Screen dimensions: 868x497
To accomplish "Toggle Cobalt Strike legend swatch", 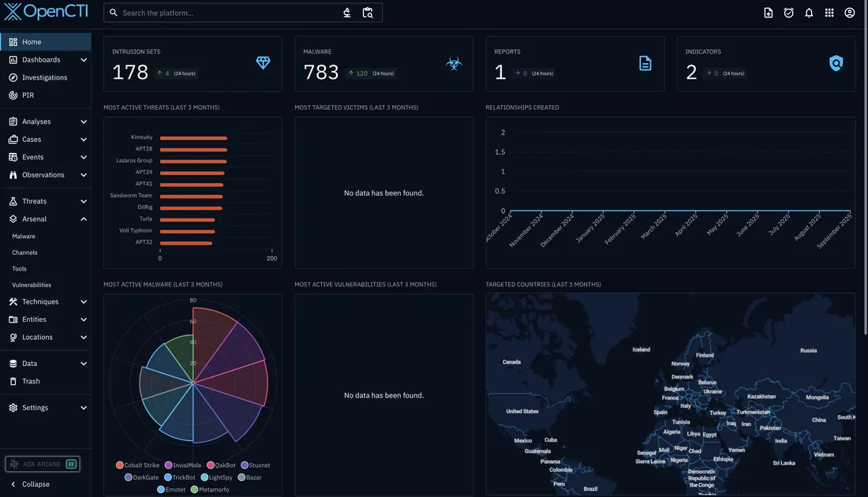I will (120, 465).
